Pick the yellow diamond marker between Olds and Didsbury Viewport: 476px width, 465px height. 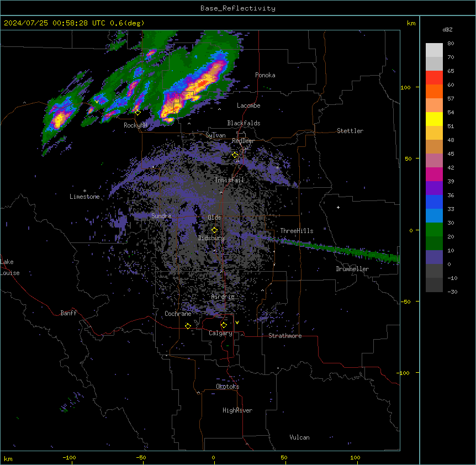[214, 230]
